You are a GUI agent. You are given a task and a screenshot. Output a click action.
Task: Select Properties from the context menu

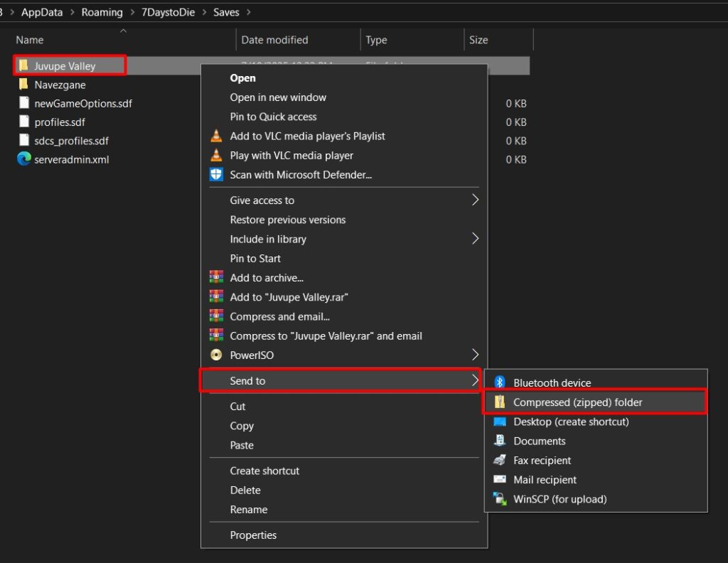253,535
